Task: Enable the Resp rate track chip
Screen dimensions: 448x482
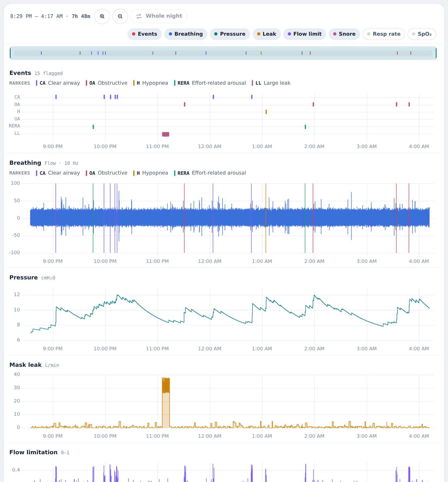Action: pyautogui.click(x=384, y=34)
